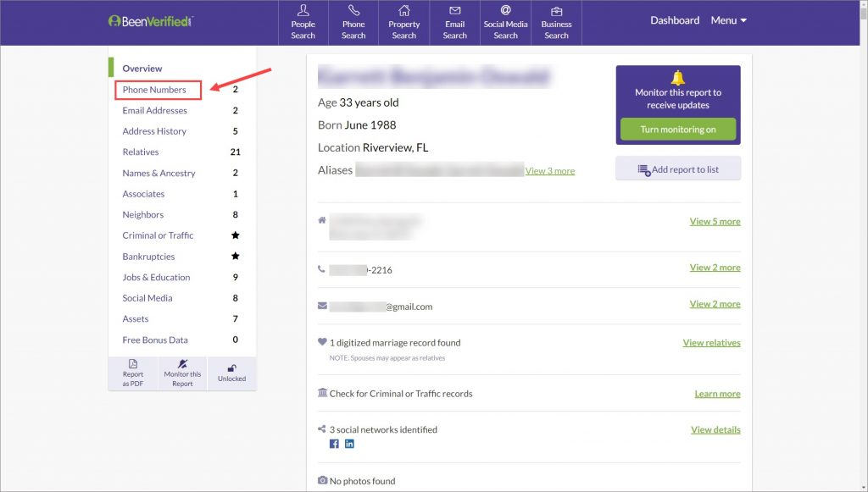
Task: Open Relatives section in sidebar
Action: pyautogui.click(x=141, y=152)
